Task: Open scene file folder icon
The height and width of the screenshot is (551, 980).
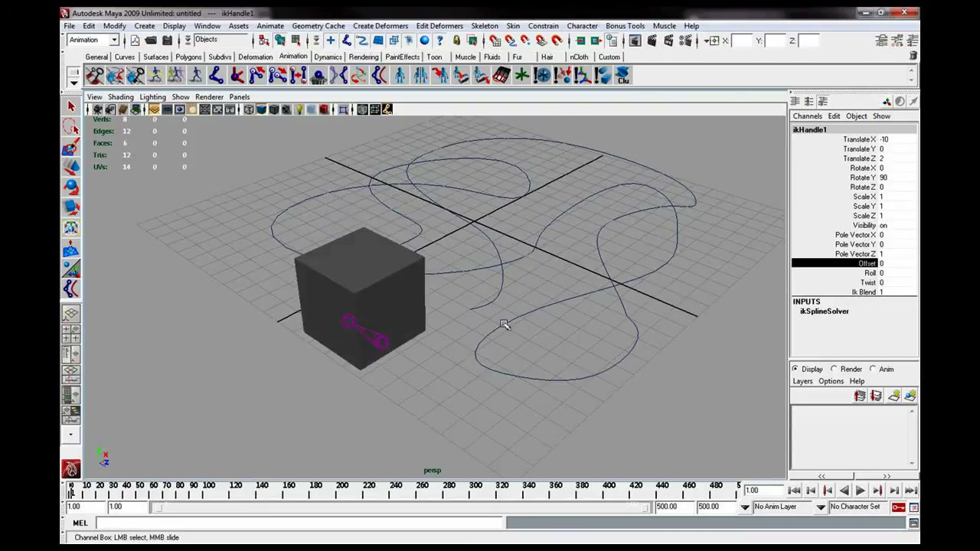Action: (x=151, y=41)
